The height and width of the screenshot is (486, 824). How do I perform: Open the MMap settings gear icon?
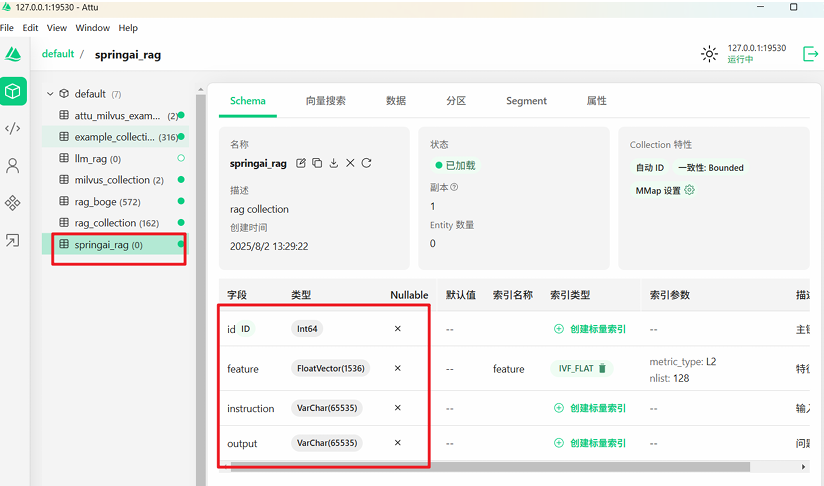click(x=689, y=190)
